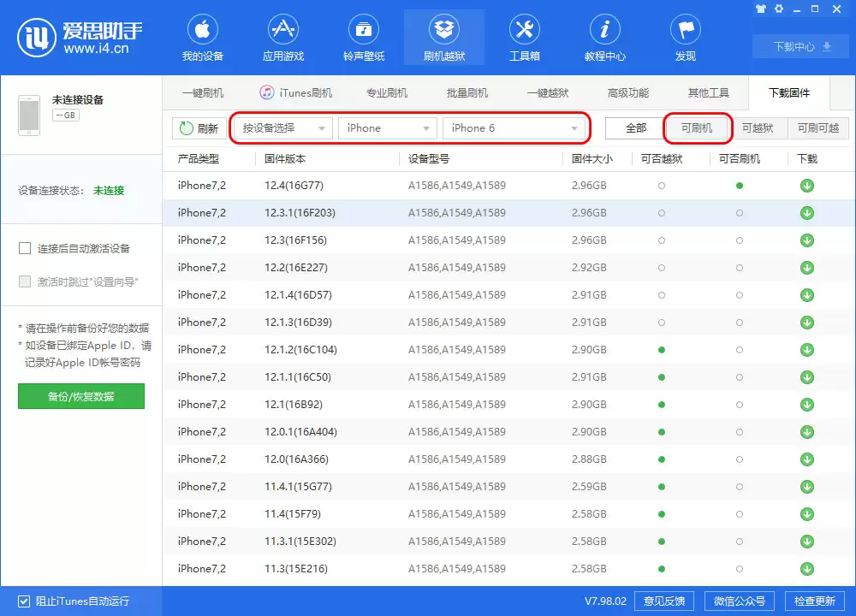
Task: Click the 刷新 refresh button
Action: point(199,128)
